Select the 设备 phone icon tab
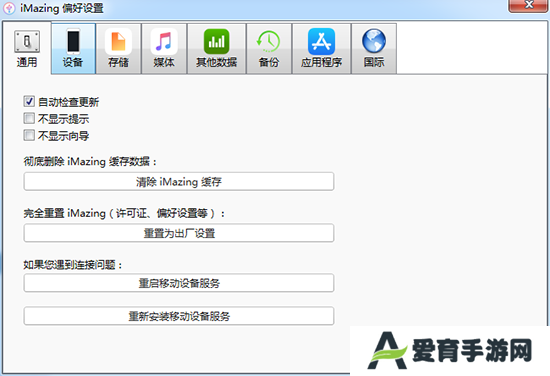Screen dimensions: 550x376 [73, 48]
